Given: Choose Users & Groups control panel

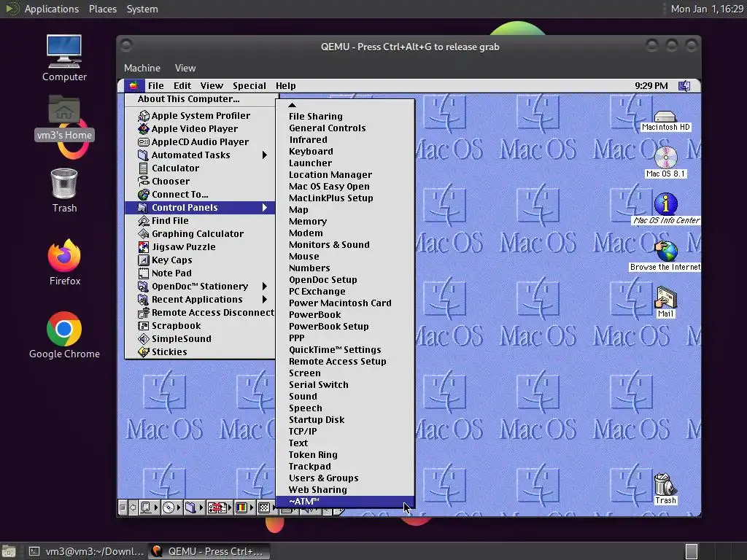Looking at the screenshot, I should click(x=345, y=478).
